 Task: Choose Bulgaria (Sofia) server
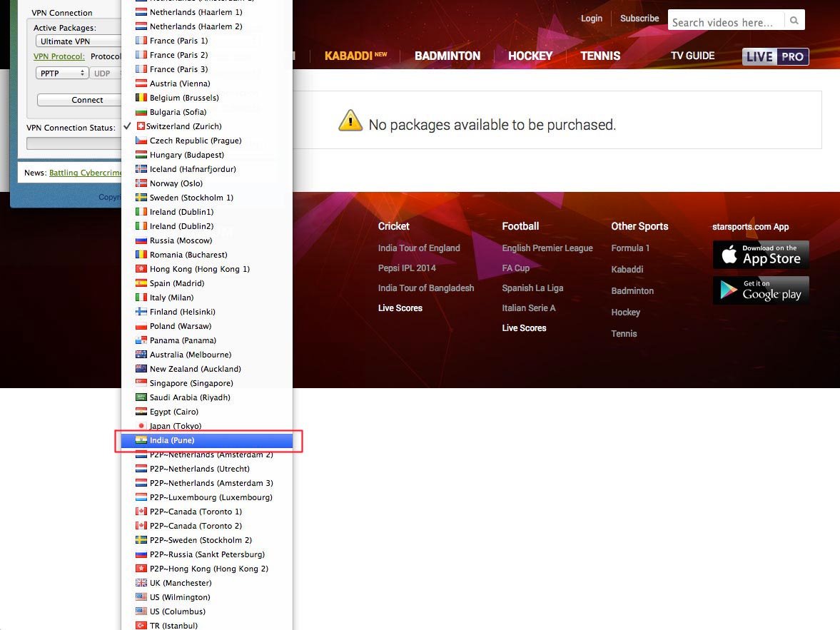(207, 112)
